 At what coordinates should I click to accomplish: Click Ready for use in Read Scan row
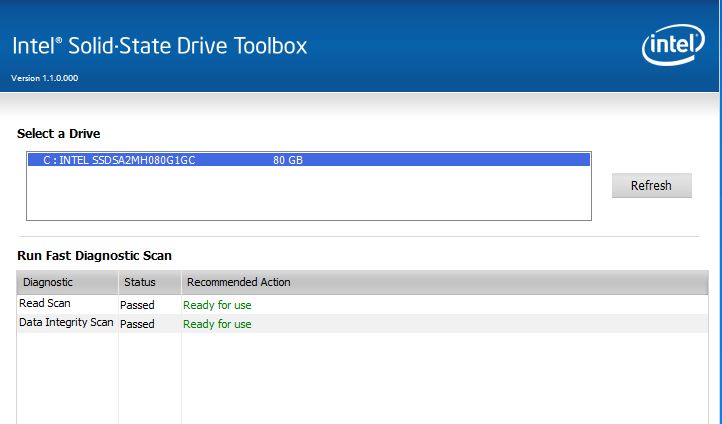tap(217, 305)
